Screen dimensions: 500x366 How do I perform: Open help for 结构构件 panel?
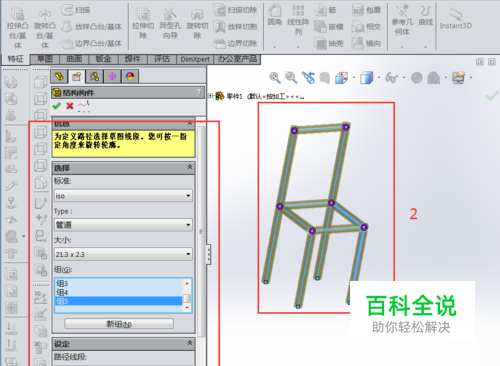click(199, 92)
